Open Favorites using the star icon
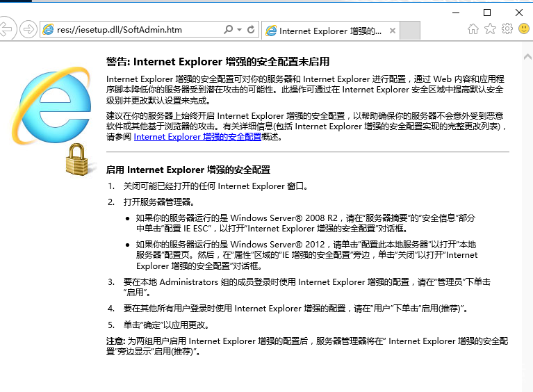533x392 pixels. (x=490, y=29)
